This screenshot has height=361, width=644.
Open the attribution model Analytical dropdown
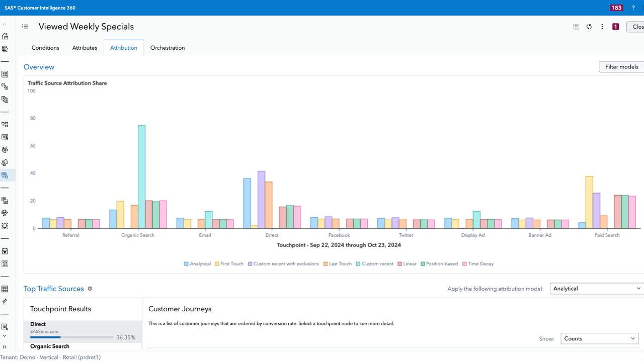[597, 289]
